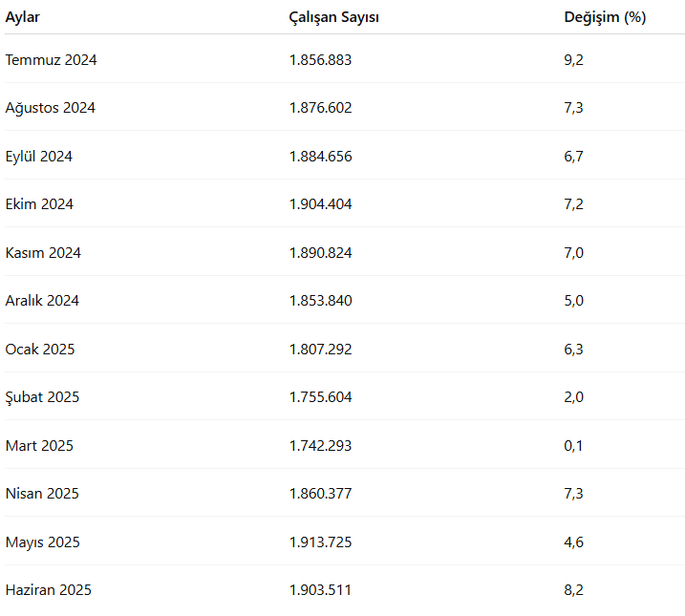The width and height of the screenshot is (685, 616).
Task: Click the value 1.856.883
Action: coord(320,60)
